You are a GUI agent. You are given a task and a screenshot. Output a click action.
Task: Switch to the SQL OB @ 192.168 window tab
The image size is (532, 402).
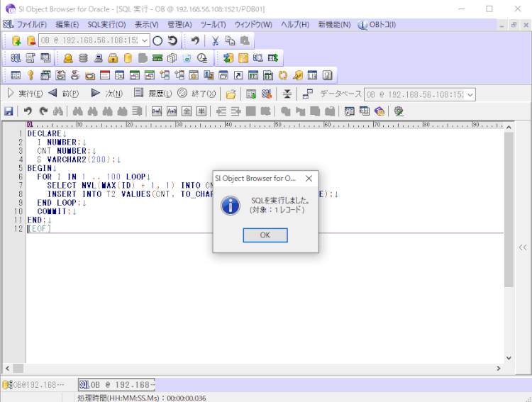pos(117,385)
